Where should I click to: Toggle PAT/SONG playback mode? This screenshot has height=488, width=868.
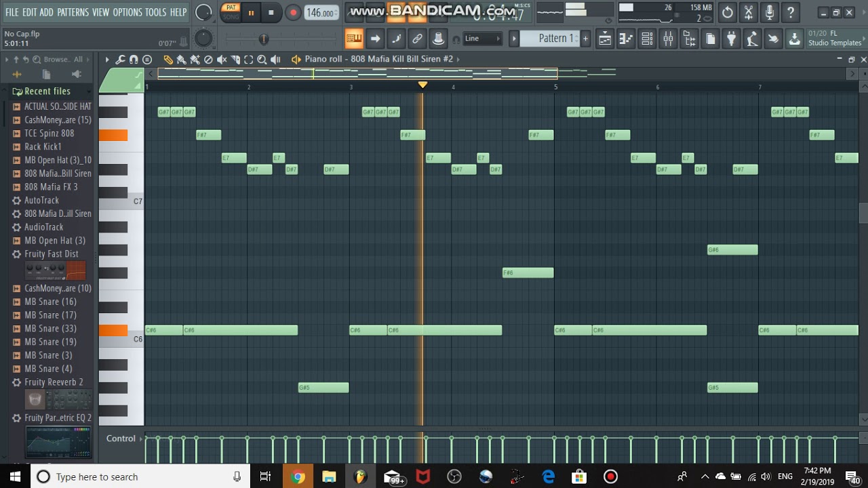coord(231,12)
